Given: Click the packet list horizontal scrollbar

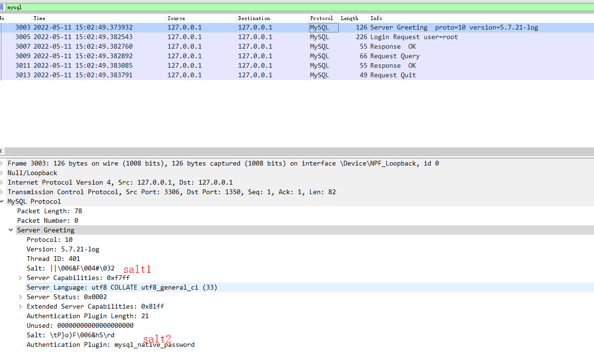Looking at the screenshot, I should tap(296, 151).
